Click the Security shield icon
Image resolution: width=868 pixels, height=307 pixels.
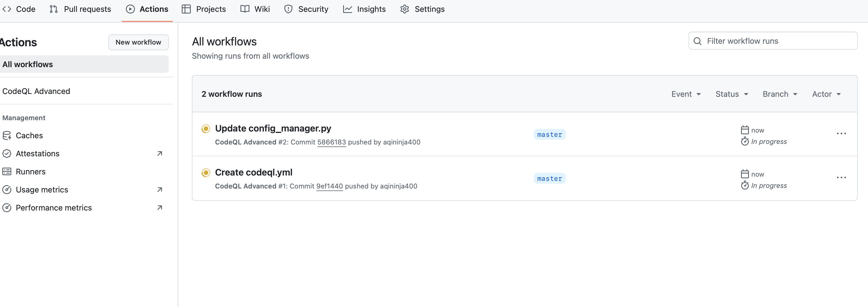[288, 9]
